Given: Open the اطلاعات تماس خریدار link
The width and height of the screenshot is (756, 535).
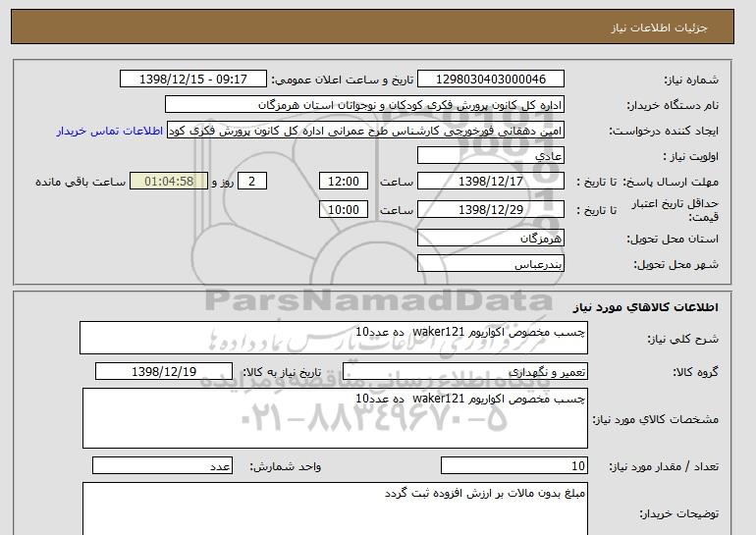Looking at the screenshot, I should pos(110,132).
